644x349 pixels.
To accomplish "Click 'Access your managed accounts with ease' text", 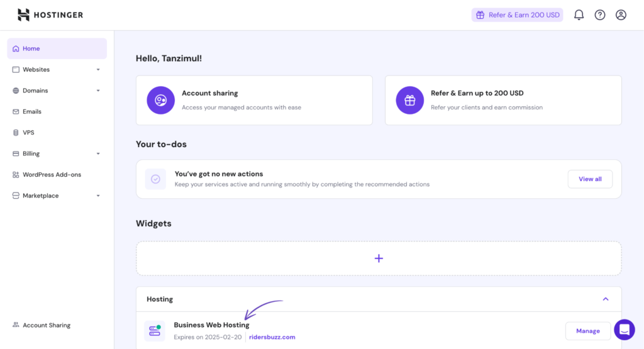I will tap(241, 108).
